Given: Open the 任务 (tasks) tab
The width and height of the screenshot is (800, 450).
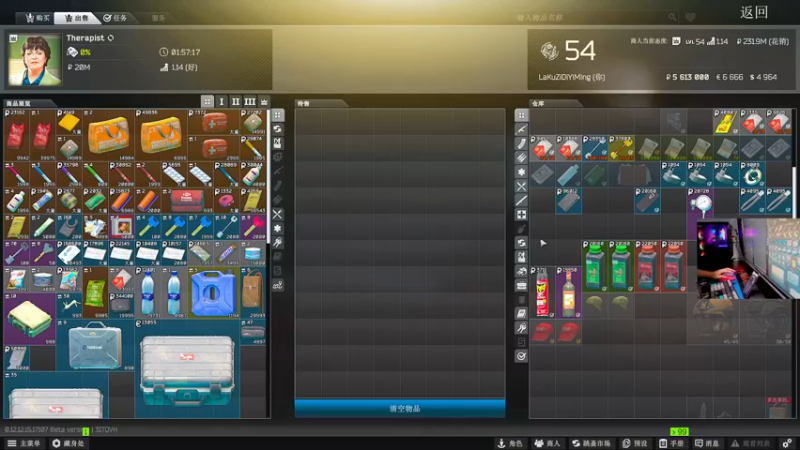Looking at the screenshot, I should (x=115, y=18).
